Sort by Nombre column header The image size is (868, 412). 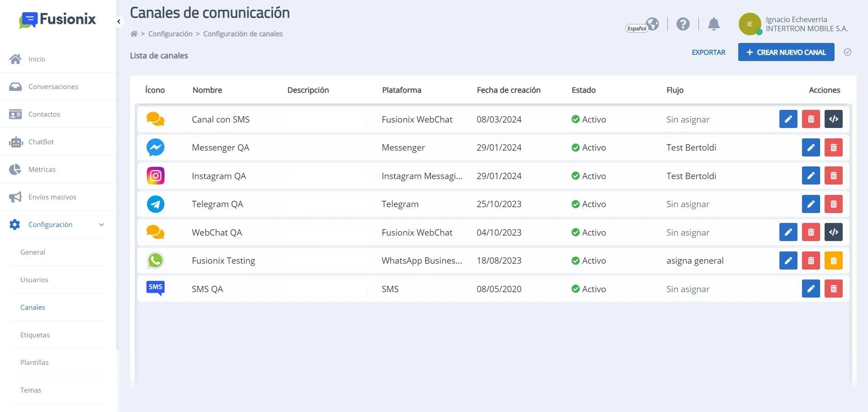(207, 90)
